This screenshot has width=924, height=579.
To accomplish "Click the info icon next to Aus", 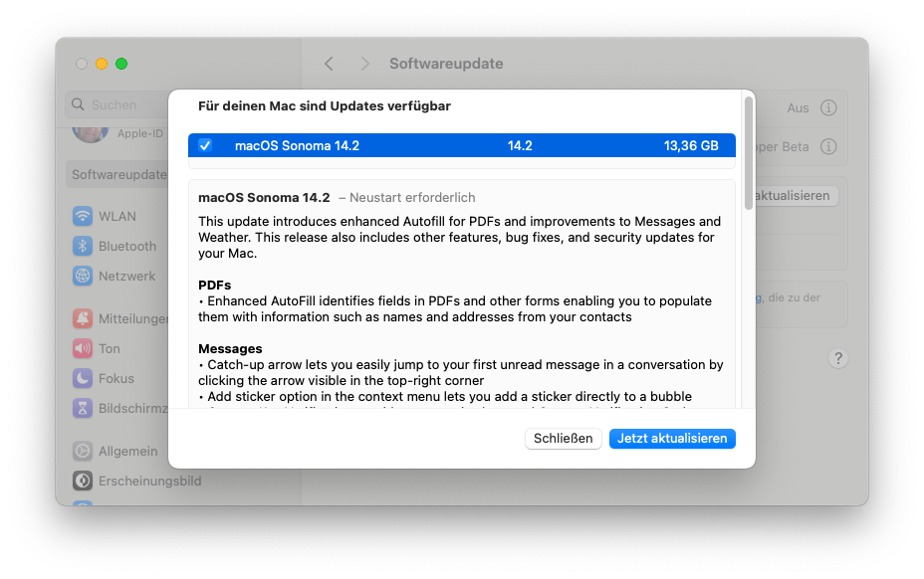I will pyautogui.click(x=828, y=107).
